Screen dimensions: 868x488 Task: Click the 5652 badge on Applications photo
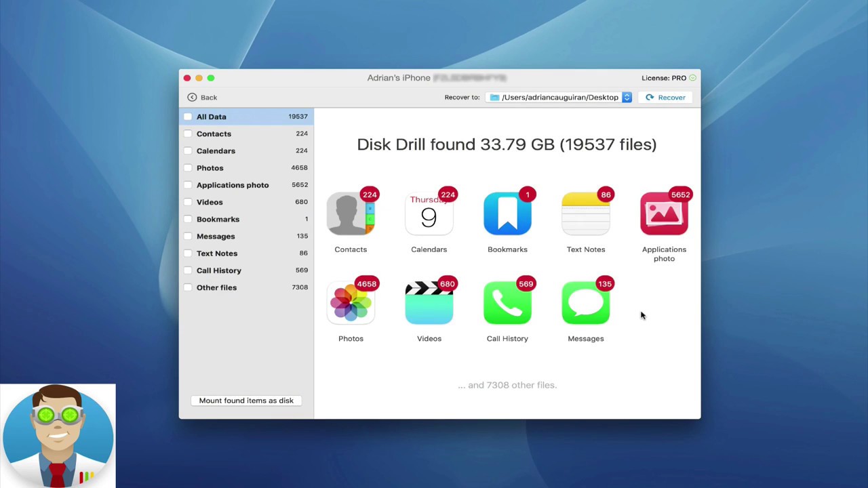tap(680, 195)
